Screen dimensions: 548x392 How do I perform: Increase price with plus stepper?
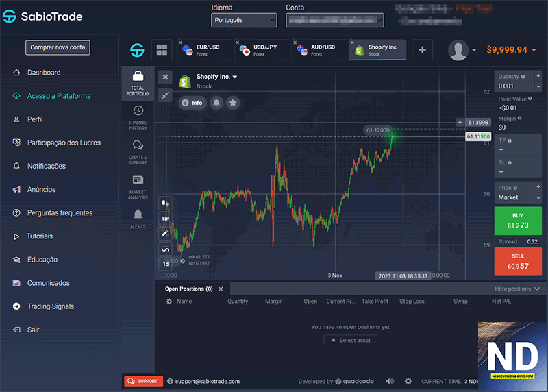click(x=538, y=187)
